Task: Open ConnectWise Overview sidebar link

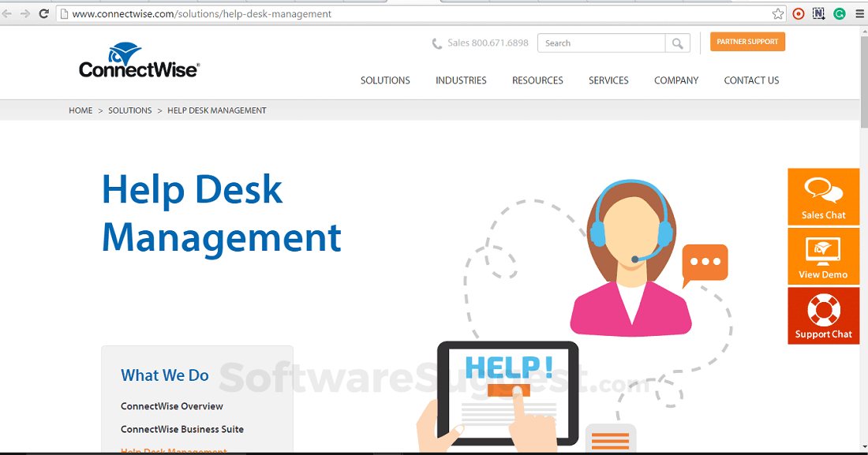Action: 171,406
